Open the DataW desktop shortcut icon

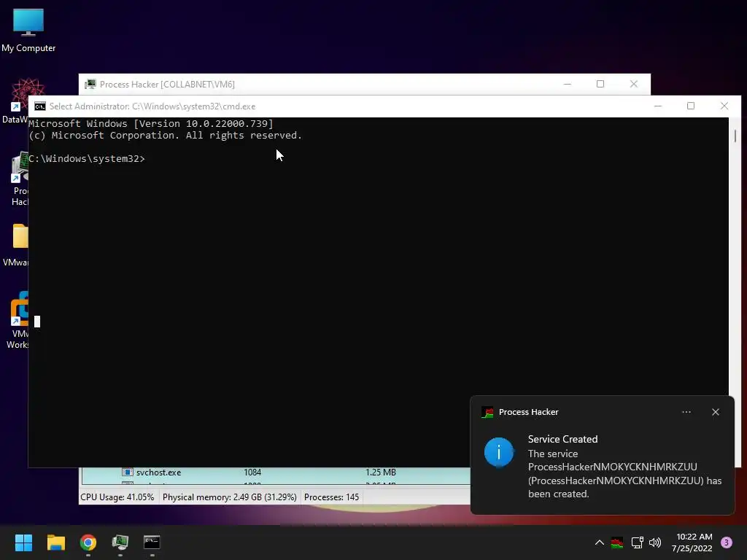pyautogui.click(x=15, y=101)
